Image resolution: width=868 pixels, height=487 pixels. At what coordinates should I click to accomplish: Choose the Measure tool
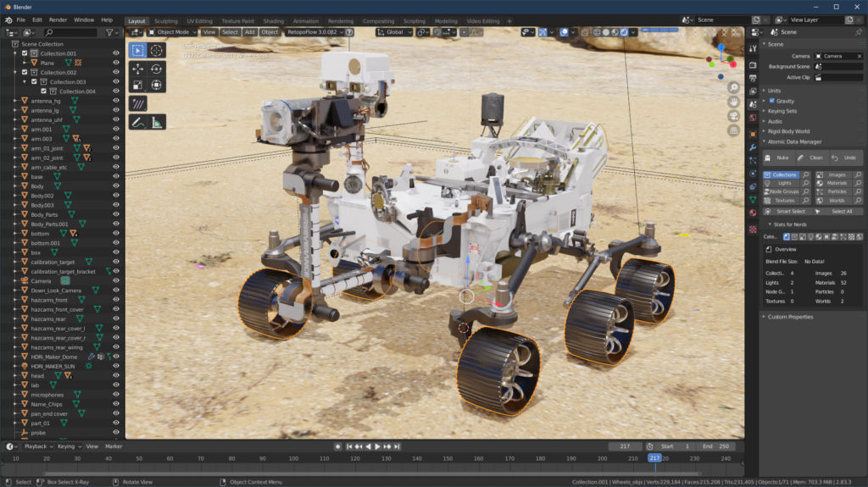[x=157, y=123]
